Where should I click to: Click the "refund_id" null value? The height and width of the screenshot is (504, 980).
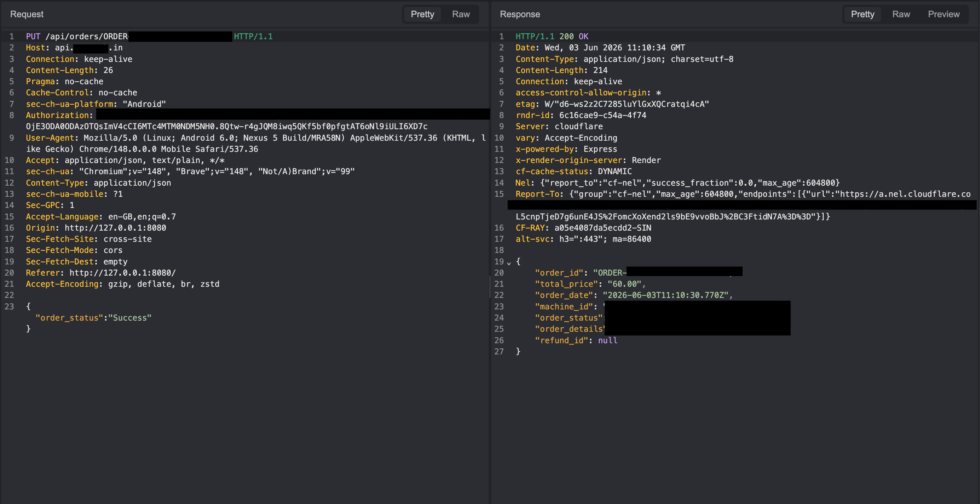pos(607,340)
